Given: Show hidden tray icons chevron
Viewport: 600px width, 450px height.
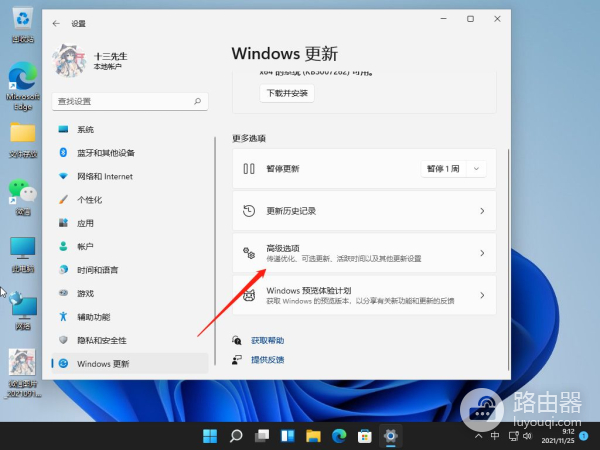Looking at the screenshot, I should (x=478, y=436).
